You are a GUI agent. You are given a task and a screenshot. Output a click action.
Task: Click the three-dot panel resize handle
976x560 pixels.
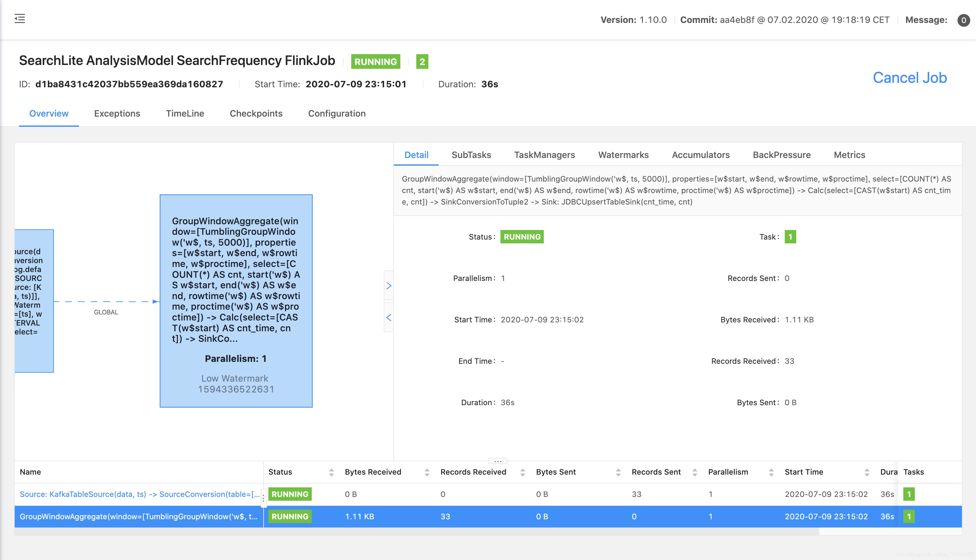(x=497, y=461)
